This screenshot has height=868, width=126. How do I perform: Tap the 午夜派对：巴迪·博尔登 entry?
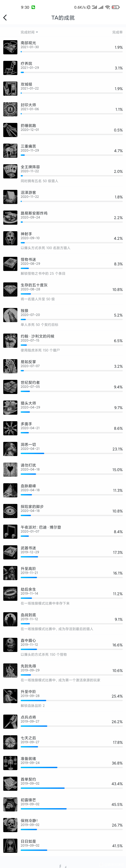[x=63, y=531]
